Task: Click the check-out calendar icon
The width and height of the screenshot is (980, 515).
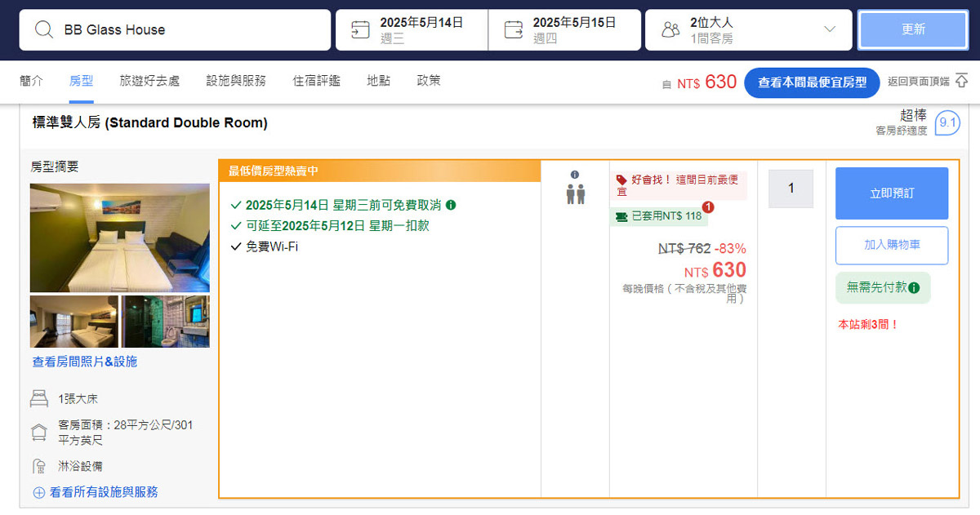Action: pyautogui.click(x=514, y=29)
